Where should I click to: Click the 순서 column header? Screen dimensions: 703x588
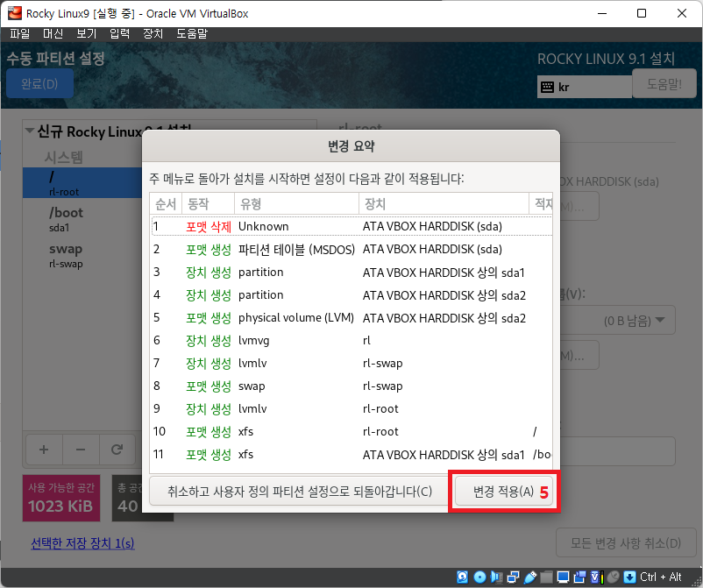[166, 204]
